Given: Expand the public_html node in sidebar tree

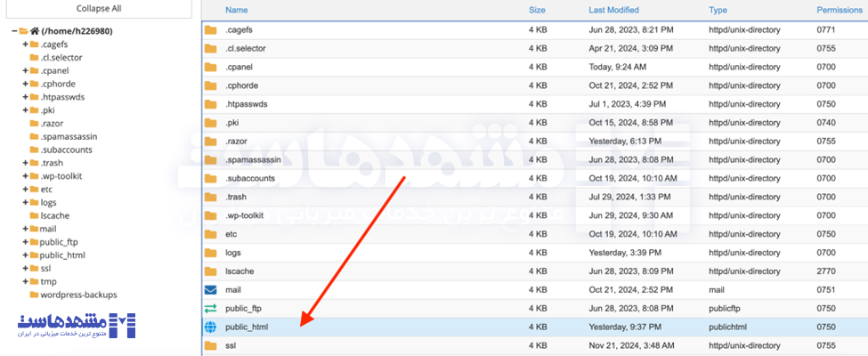Looking at the screenshot, I should (x=25, y=255).
